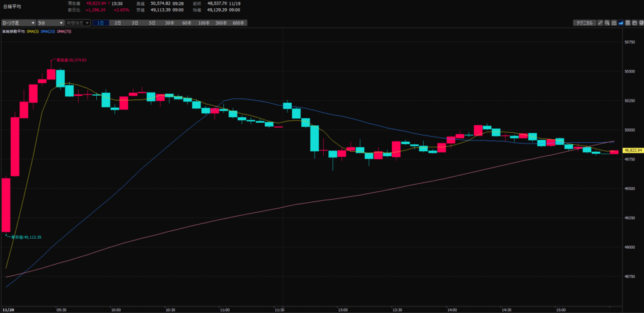
Task: Click the volume bars display icon
Action: pyautogui.click(x=614, y=23)
